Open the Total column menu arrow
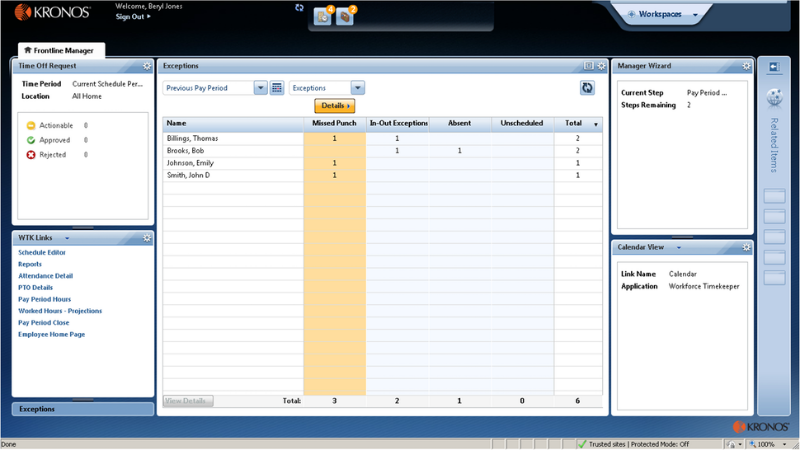The width and height of the screenshot is (800, 450). tap(595, 124)
